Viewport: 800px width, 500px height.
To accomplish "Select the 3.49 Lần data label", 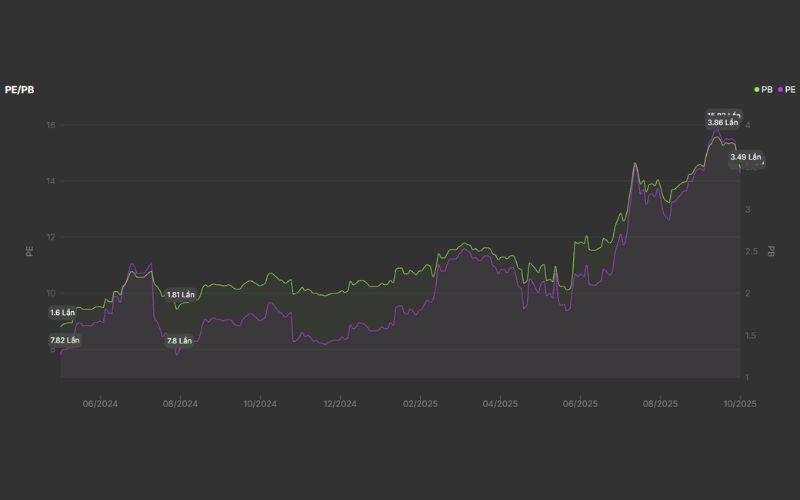I will pyautogui.click(x=745, y=157).
